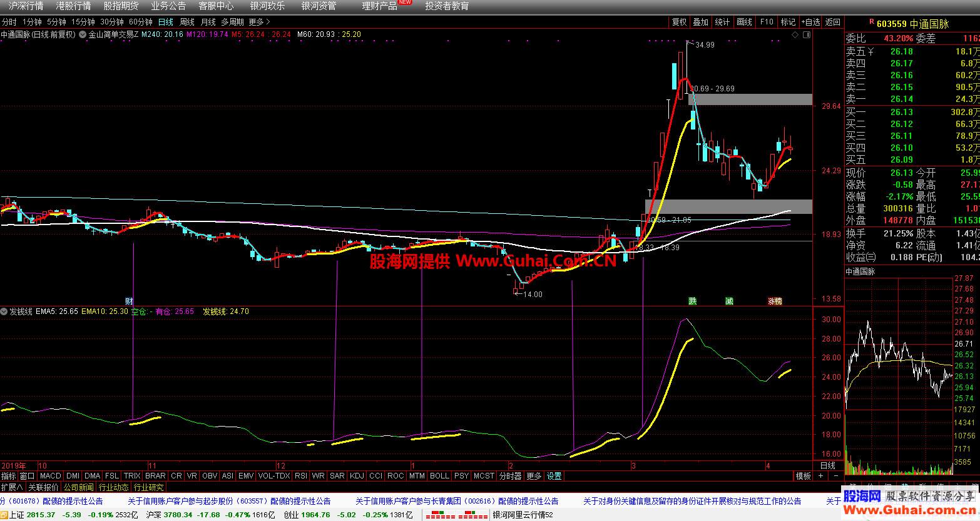Select the 30分钟 period
This screenshot has width=980, height=521.
click(112, 22)
